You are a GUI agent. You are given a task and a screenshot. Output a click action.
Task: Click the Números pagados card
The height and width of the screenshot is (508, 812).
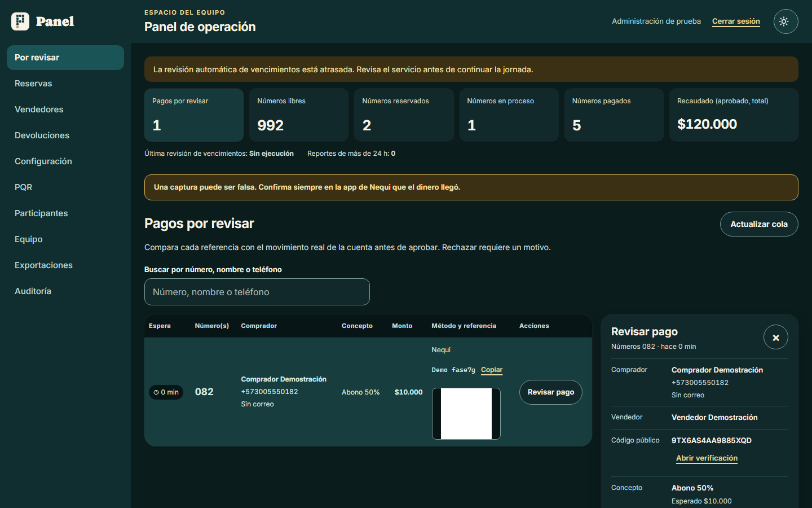coord(614,115)
